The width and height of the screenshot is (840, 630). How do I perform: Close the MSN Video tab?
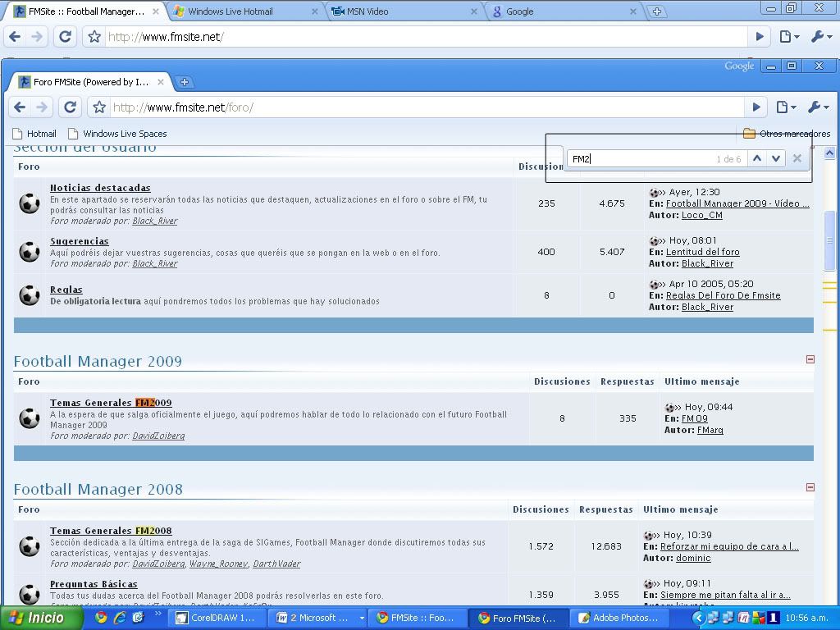click(x=473, y=11)
